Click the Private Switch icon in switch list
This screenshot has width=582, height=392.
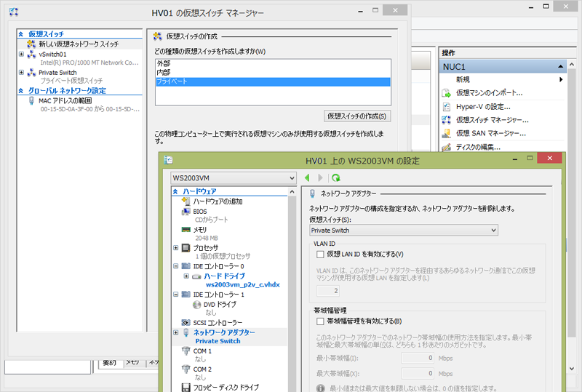pyautogui.click(x=32, y=73)
